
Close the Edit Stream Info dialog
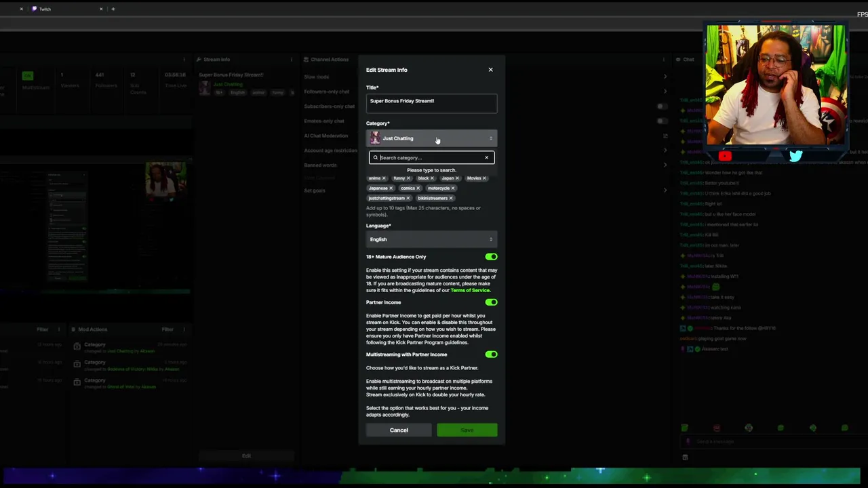click(490, 70)
